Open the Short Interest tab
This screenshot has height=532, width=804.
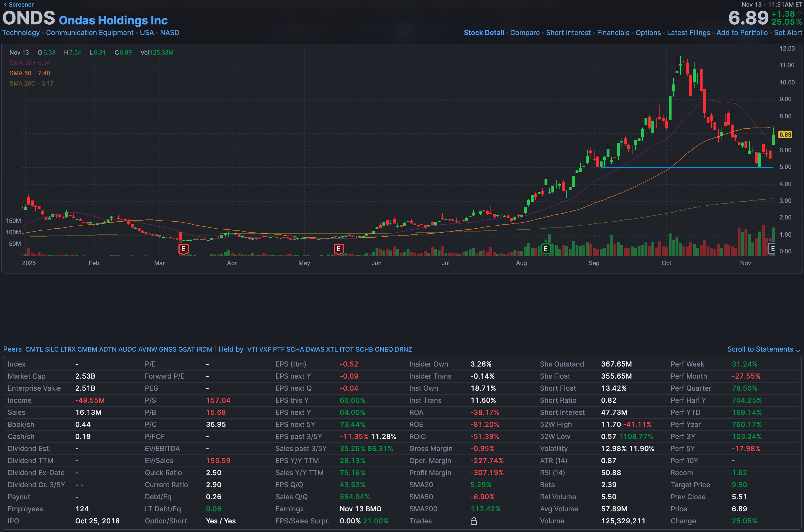pos(568,32)
